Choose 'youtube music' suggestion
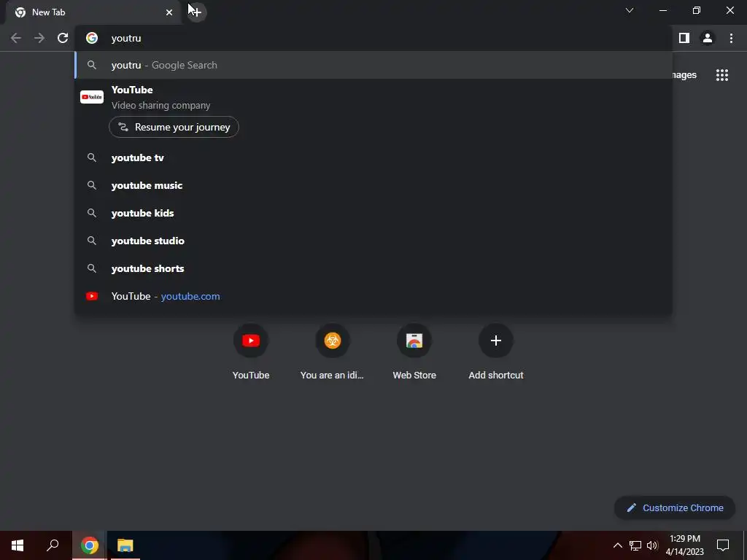Screen dimensions: 747x560 pos(373,185)
